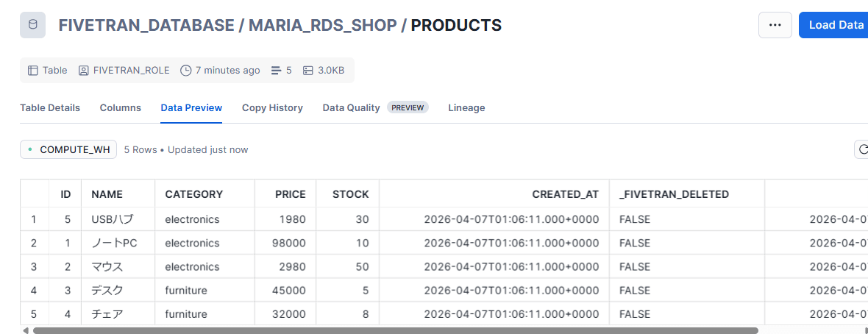Show the Lineage tab
The height and width of the screenshot is (334, 868).
click(x=466, y=107)
